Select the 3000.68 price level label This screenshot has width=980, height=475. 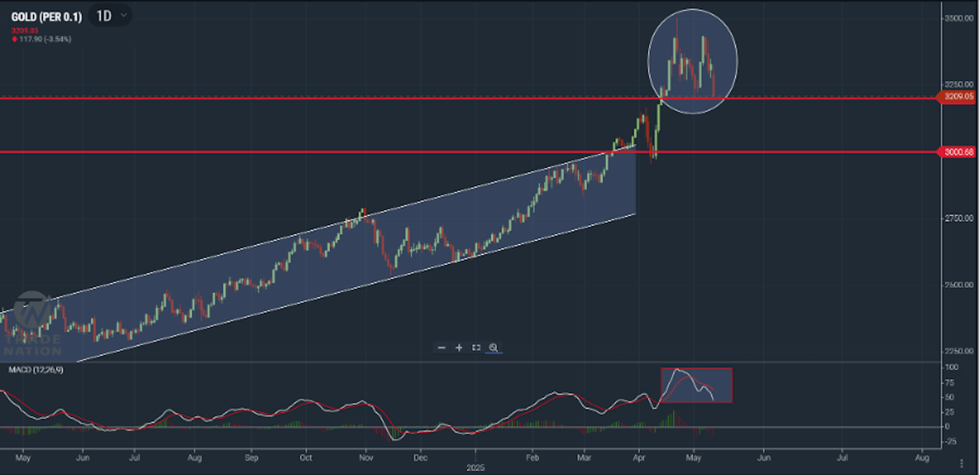[x=957, y=152]
